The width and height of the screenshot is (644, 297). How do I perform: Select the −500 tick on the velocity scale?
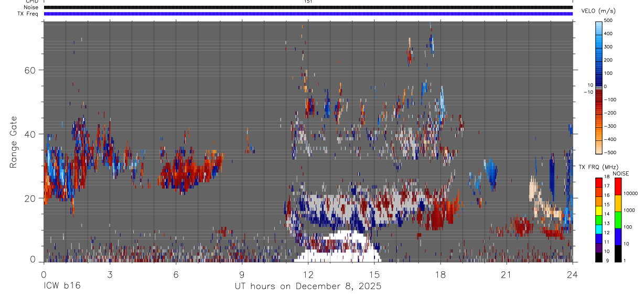pyautogui.click(x=610, y=152)
